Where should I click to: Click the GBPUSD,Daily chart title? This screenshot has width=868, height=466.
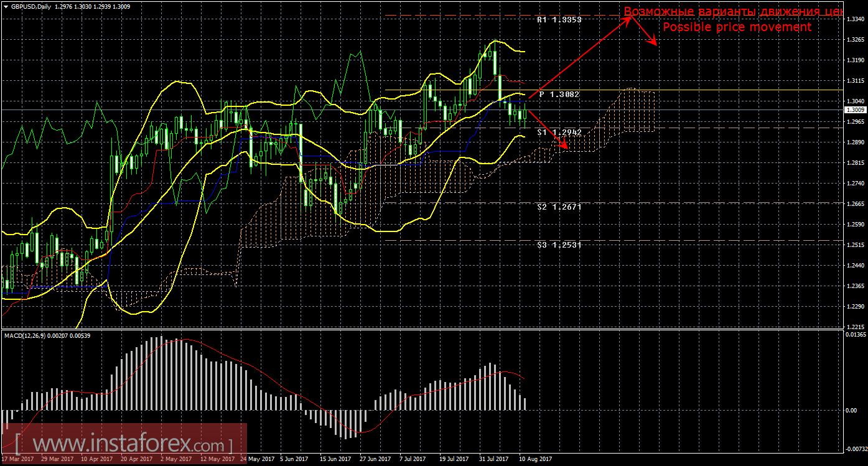pyautogui.click(x=31, y=7)
